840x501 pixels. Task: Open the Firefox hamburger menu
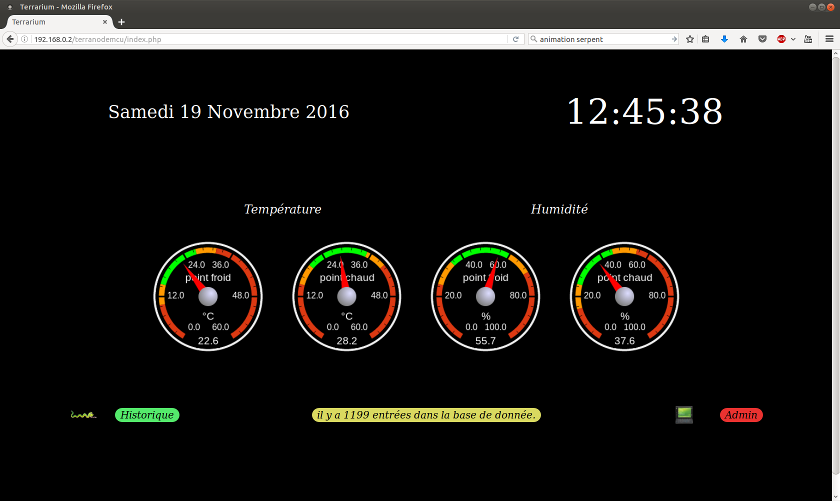[828, 39]
